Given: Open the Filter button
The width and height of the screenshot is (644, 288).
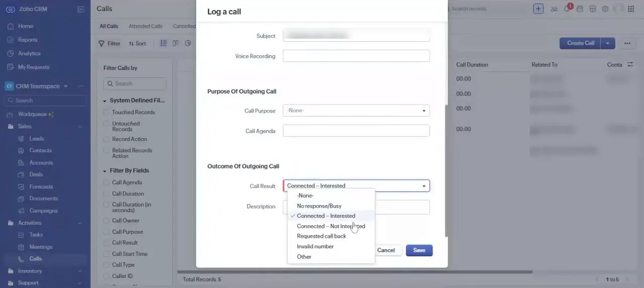Looking at the screenshot, I should pyautogui.click(x=109, y=43).
